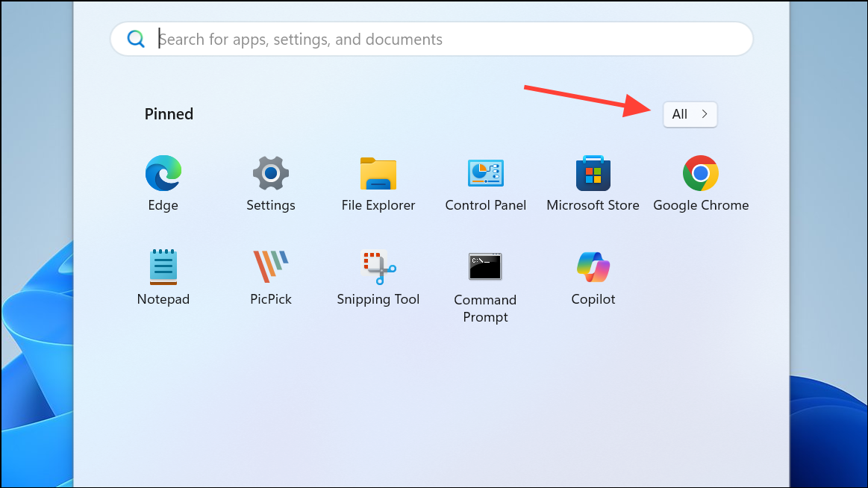Launch File Explorer from pinned apps
Screen dimensions: 868x488
pyautogui.click(x=378, y=174)
